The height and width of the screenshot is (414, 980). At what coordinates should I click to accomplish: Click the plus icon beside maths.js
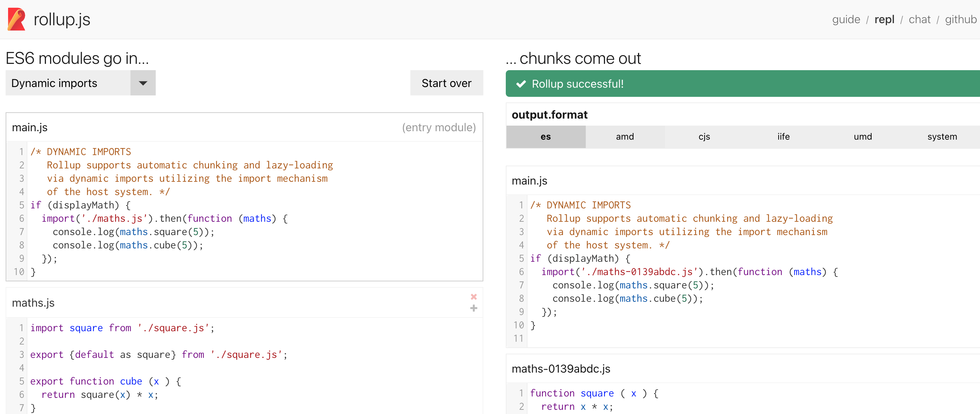point(474,308)
